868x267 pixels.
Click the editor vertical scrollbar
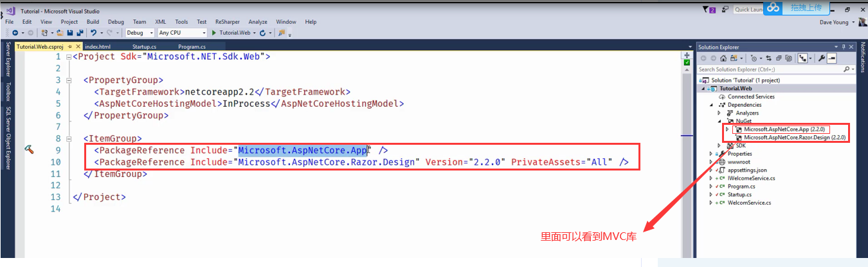tap(687, 161)
